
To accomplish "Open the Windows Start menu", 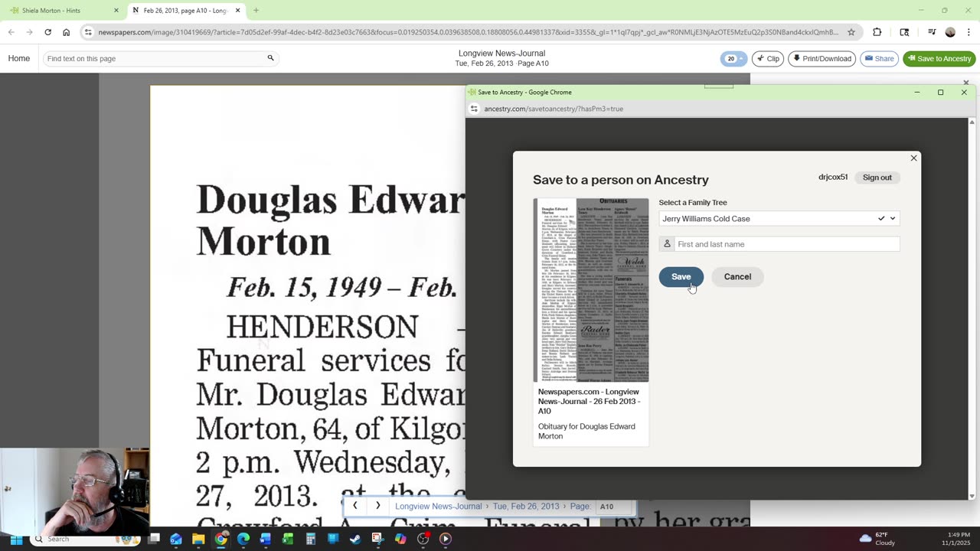I will [x=15, y=539].
